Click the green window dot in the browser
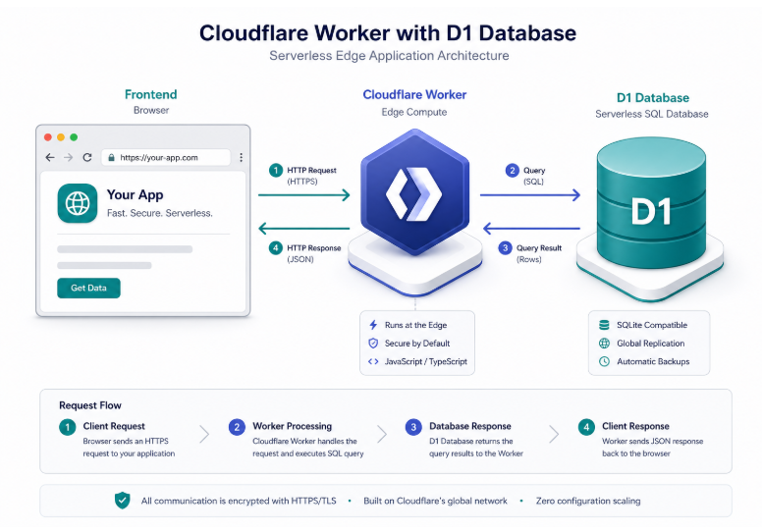This screenshot has height=532, width=762. point(74,137)
